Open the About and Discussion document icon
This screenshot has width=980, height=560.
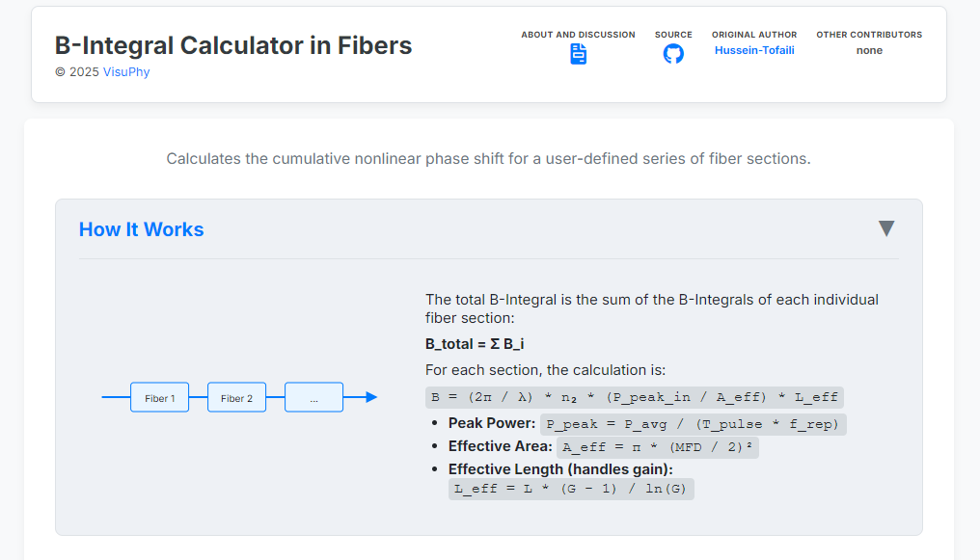pyautogui.click(x=578, y=55)
